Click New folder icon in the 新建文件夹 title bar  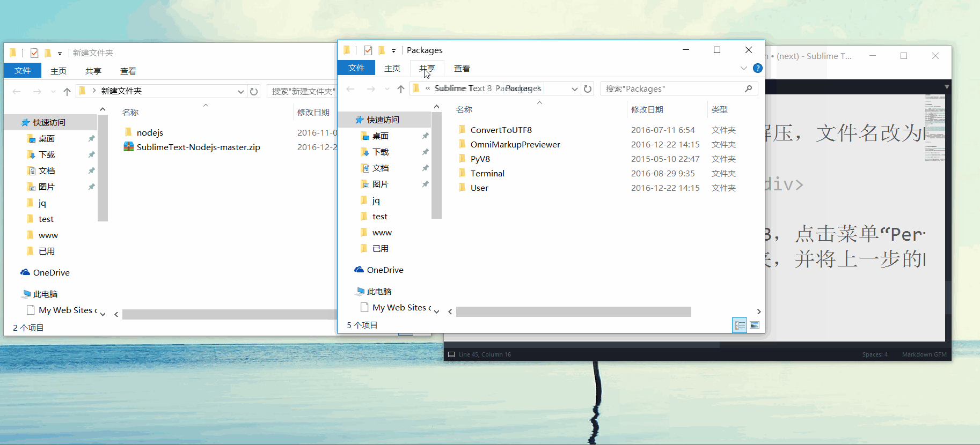coord(48,53)
